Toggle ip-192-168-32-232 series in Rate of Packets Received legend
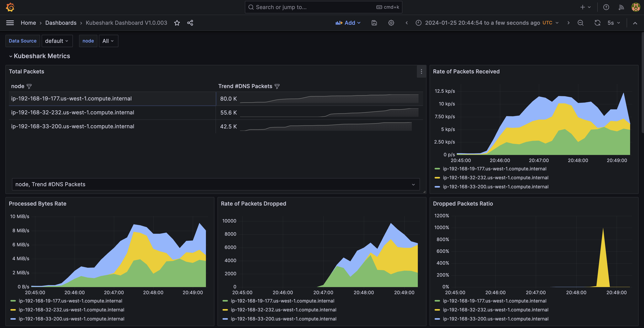Screen dimensions: 644x328 coord(496,178)
